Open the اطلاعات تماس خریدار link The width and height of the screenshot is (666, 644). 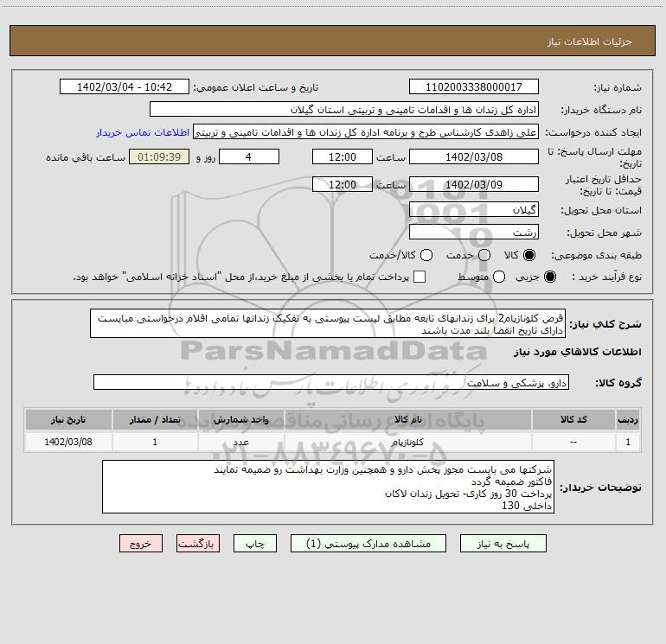[143, 132]
